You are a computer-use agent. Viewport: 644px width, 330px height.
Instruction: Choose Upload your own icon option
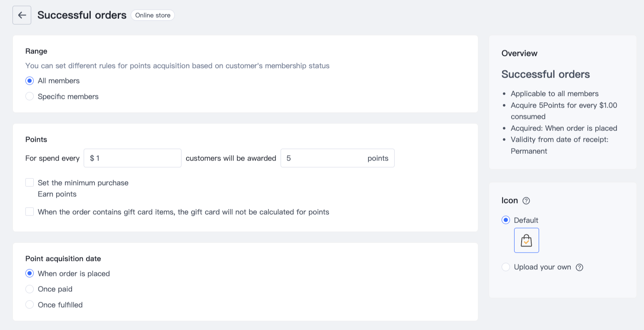coord(506,267)
